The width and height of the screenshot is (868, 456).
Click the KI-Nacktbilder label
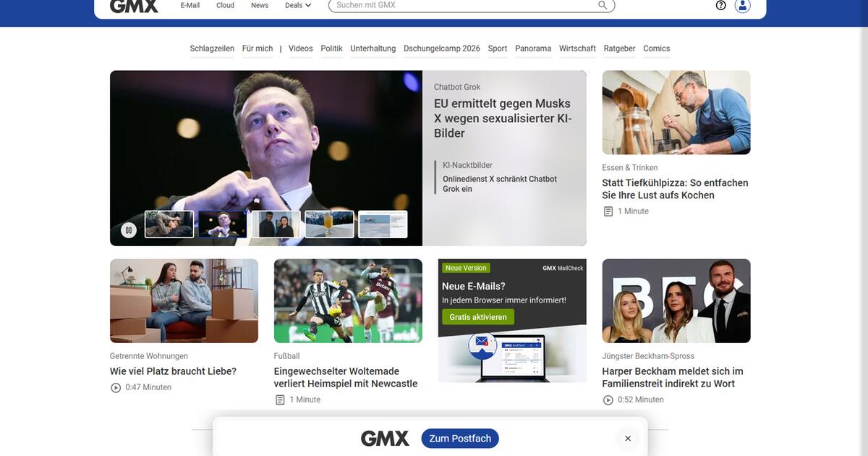[x=467, y=165]
